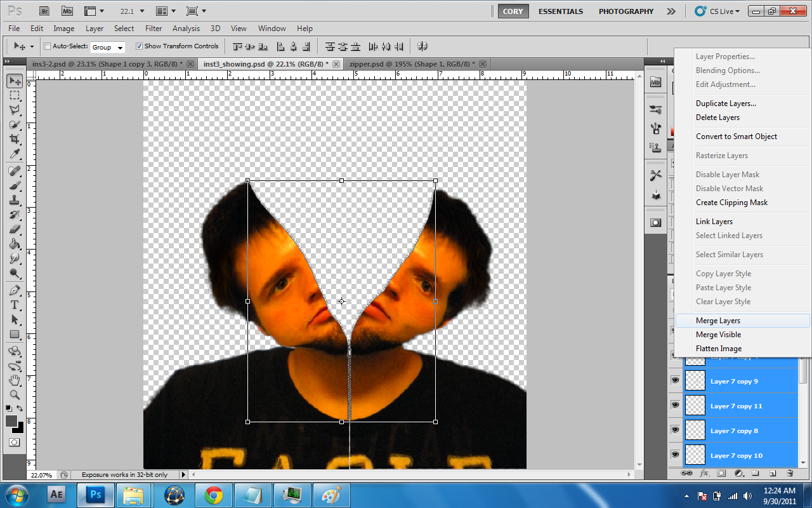This screenshot has height=508, width=812.
Task: Select the Hand tool
Action: click(15, 380)
